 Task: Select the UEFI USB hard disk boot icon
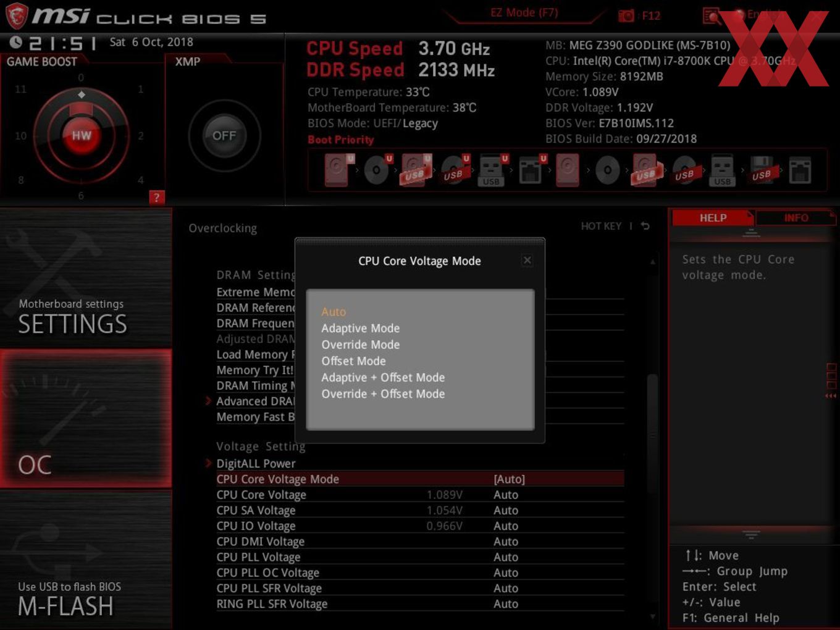tap(416, 170)
